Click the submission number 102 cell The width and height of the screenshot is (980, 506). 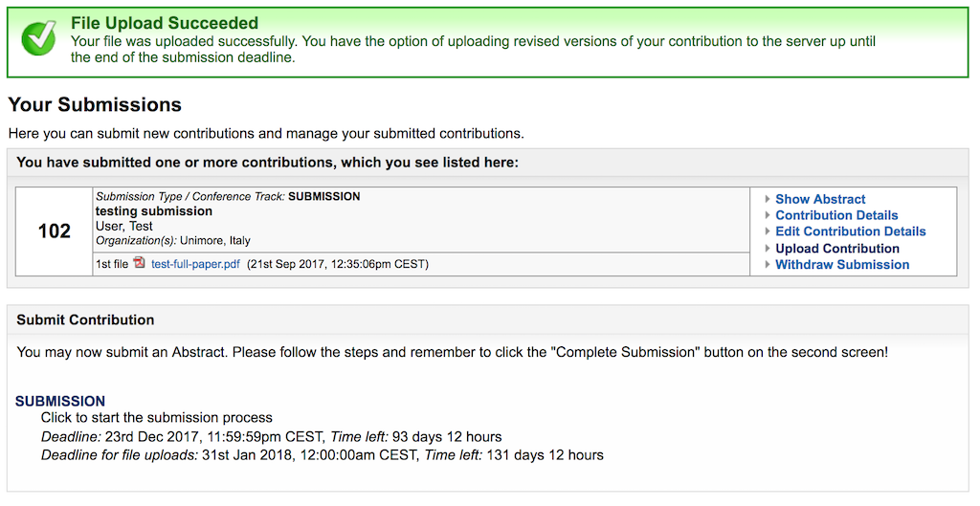55,231
